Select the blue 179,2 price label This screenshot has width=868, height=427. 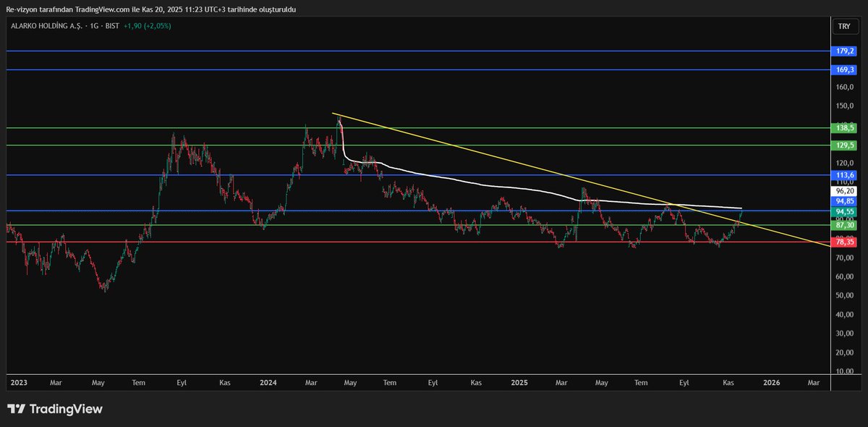pos(845,51)
